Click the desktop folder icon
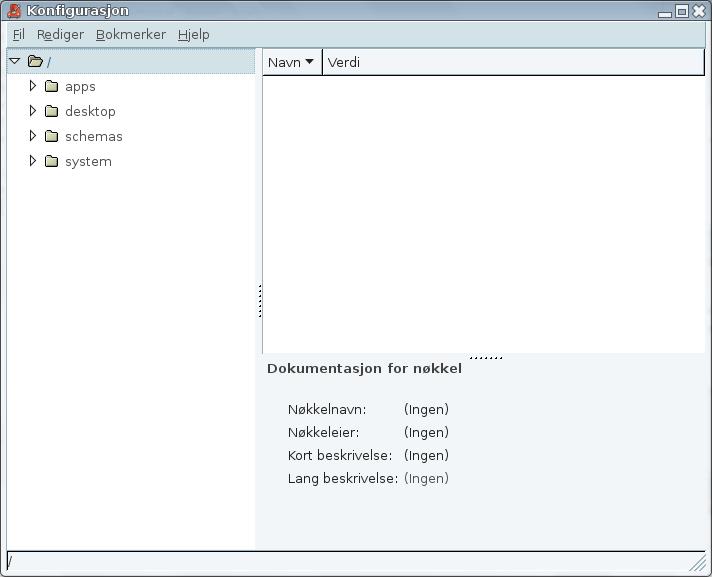Image resolution: width=712 pixels, height=577 pixels. pyautogui.click(x=51, y=111)
